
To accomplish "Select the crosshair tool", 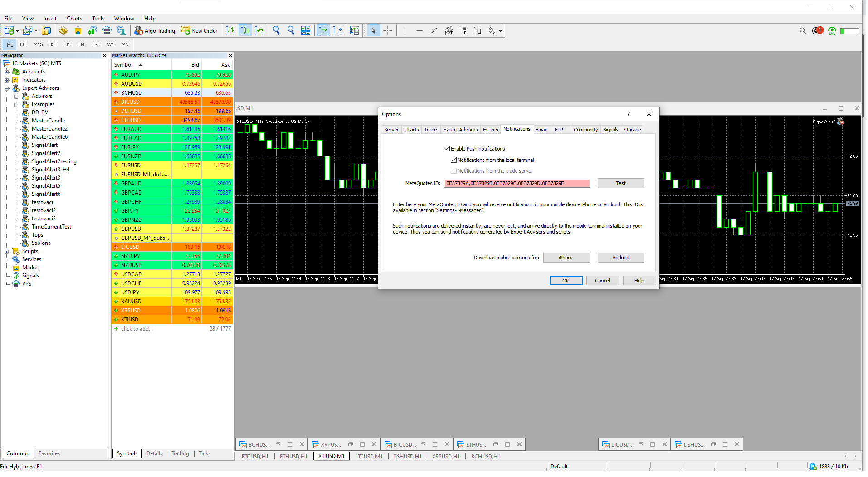I will click(x=388, y=30).
